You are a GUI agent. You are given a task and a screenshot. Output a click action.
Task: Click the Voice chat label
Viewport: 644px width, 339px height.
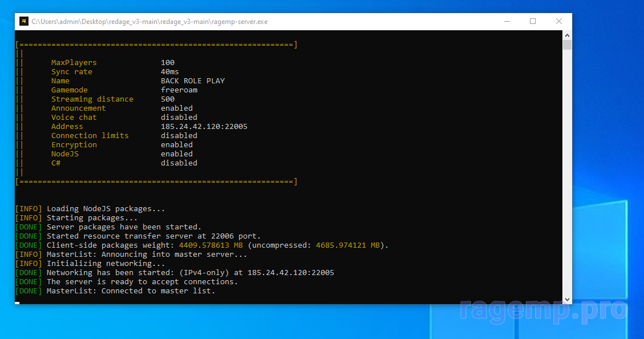[74, 117]
